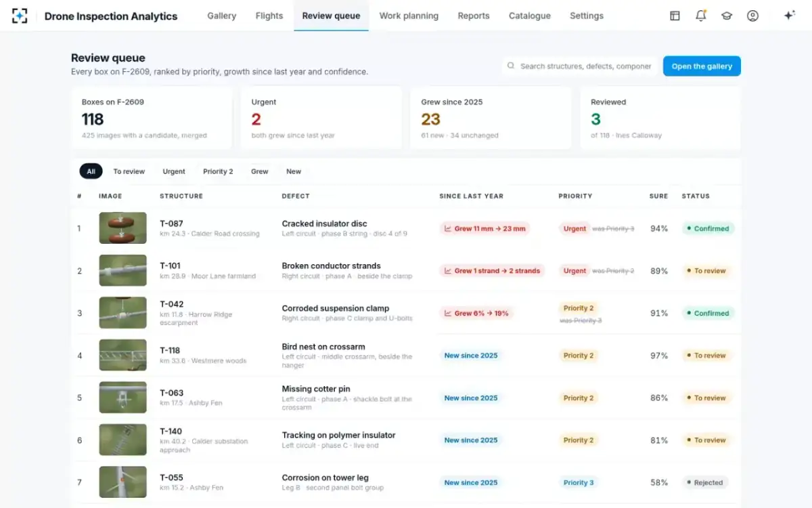The height and width of the screenshot is (508, 812).
Task: Select the Broken conductor strands defect
Action: 331,266
